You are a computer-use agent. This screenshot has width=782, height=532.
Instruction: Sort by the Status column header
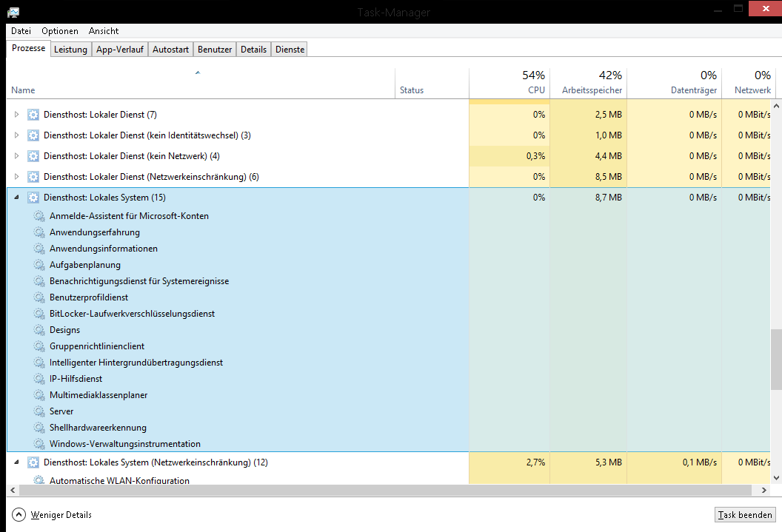point(432,83)
